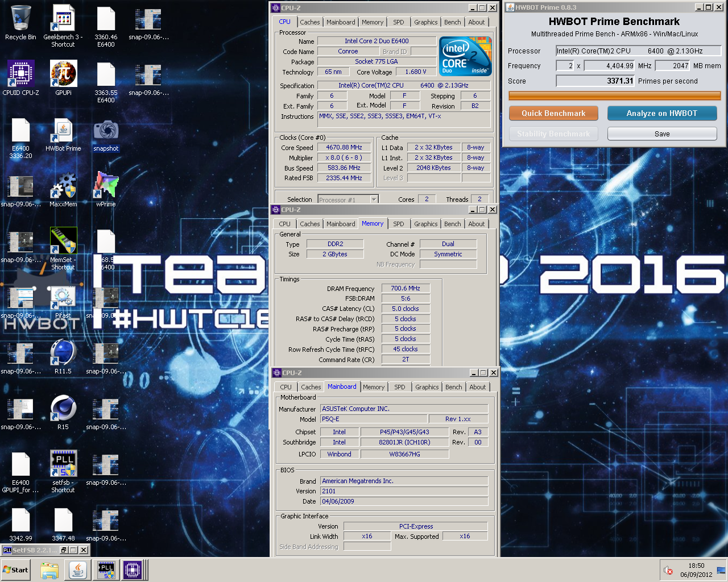Click the Core Speed value '4670.88 MHz'
The height and width of the screenshot is (582, 728).
344,147
